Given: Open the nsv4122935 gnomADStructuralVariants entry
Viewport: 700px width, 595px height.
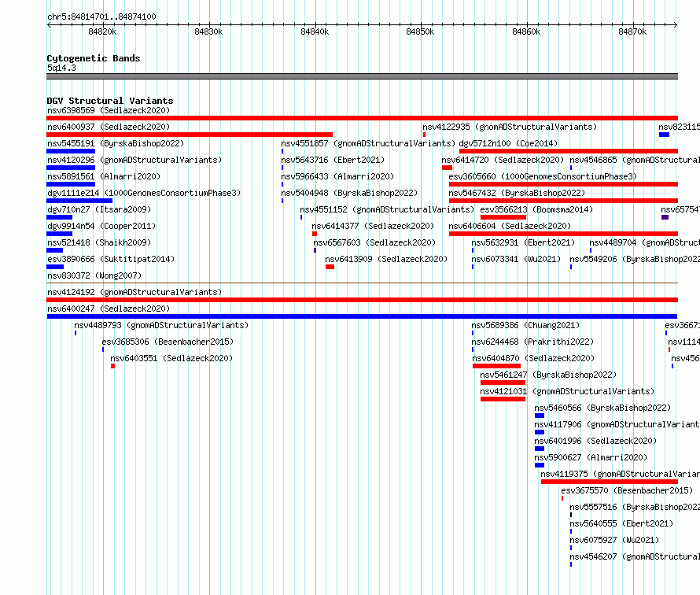Looking at the screenshot, I should click(x=510, y=127).
